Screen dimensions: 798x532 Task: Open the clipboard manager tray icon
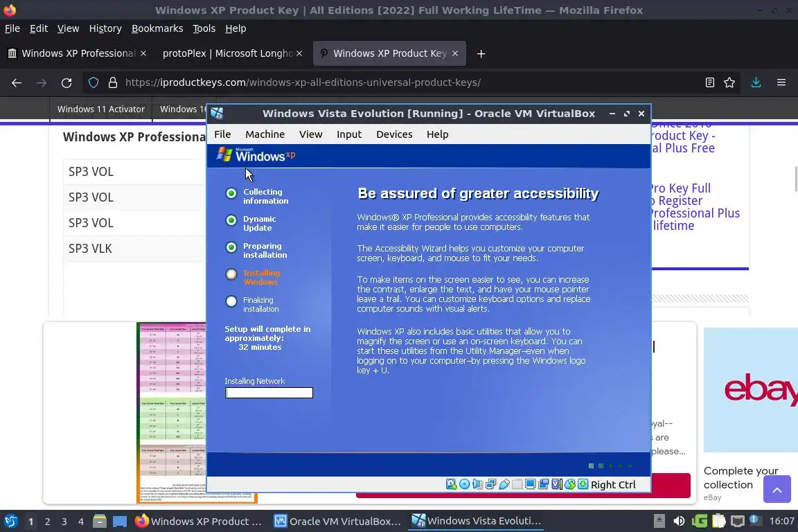point(718,521)
